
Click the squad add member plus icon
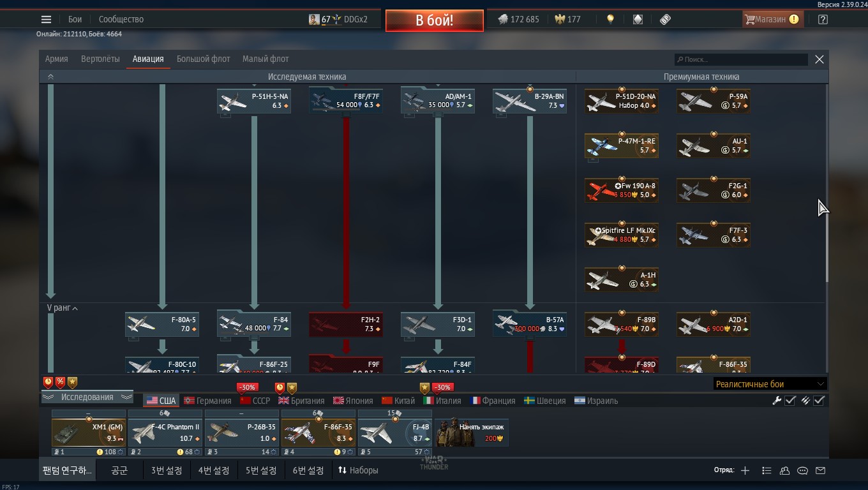(x=745, y=470)
